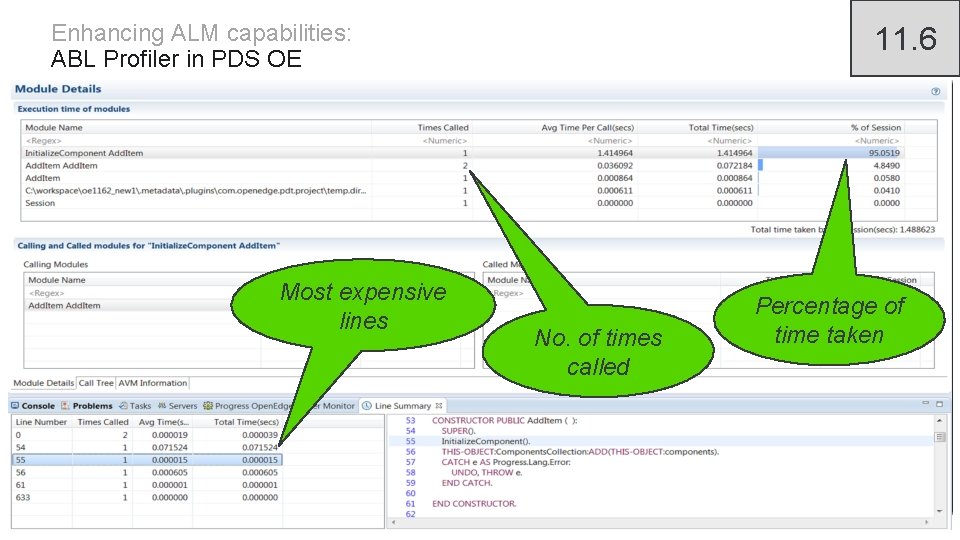Screen dimensions: 960x540
Task: Sort line summary by Times Called header
Action: click(102, 422)
